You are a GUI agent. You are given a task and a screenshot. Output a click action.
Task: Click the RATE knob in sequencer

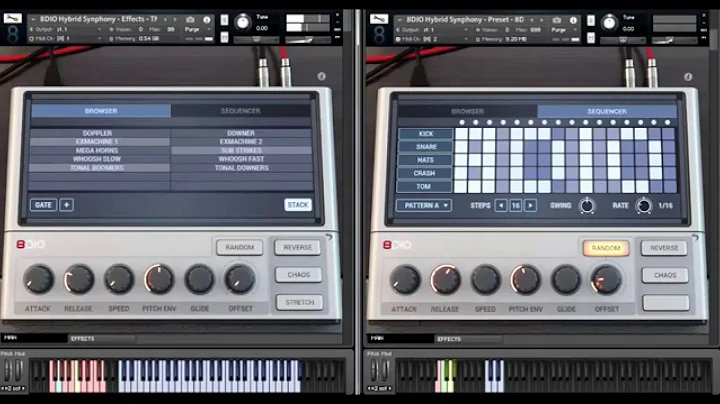click(644, 206)
